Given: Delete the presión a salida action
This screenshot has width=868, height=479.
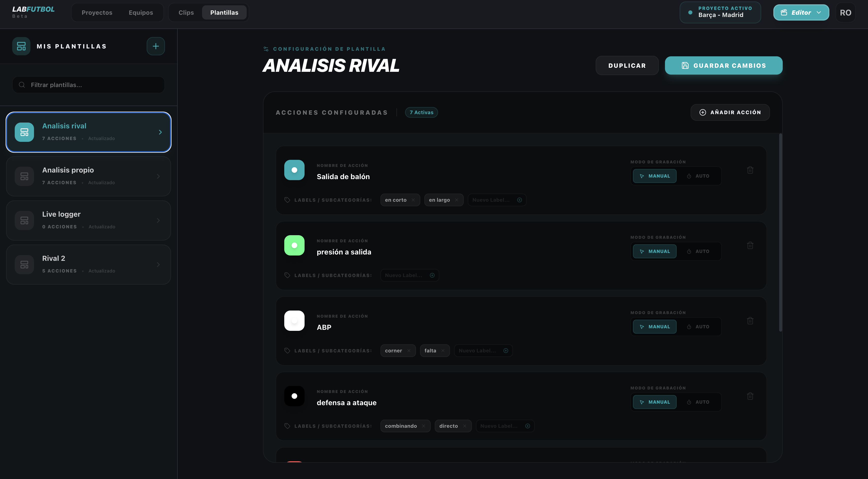Looking at the screenshot, I should [x=750, y=245].
